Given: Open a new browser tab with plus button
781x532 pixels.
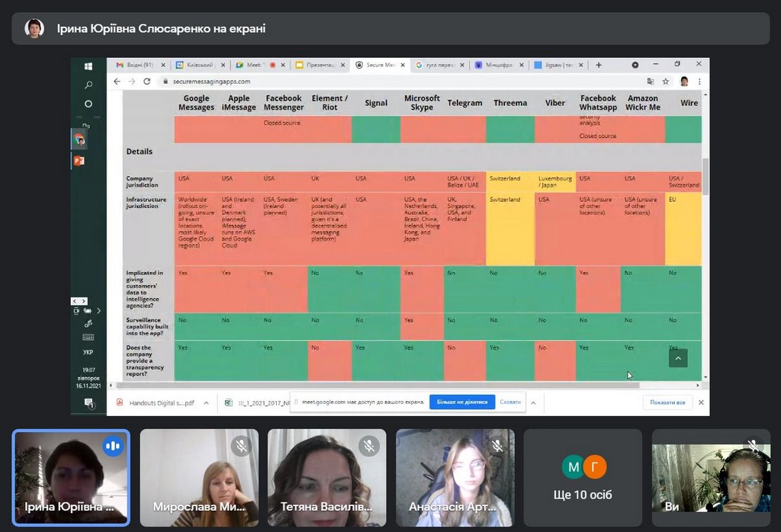Looking at the screenshot, I should [599, 66].
